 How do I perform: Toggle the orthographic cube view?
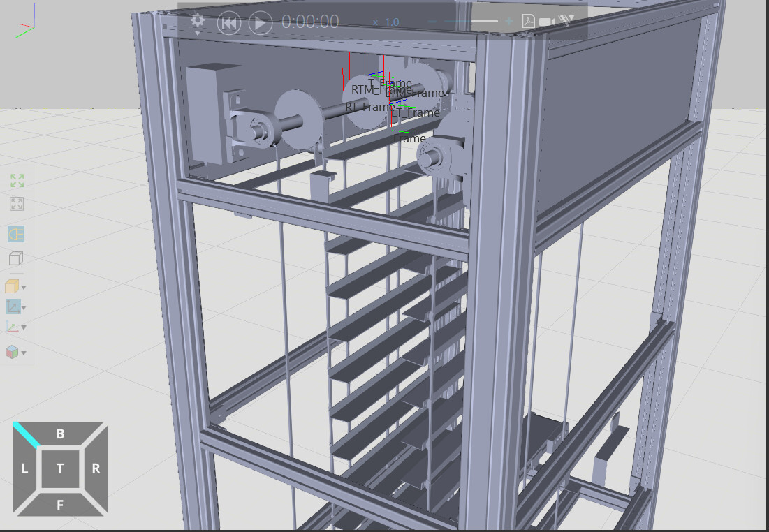coord(15,259)
